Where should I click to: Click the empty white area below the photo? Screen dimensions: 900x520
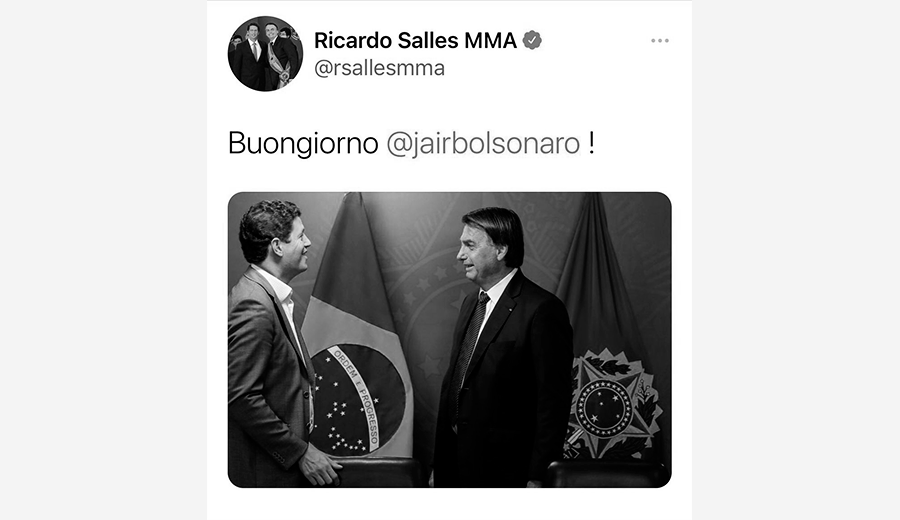click(449, 505)
